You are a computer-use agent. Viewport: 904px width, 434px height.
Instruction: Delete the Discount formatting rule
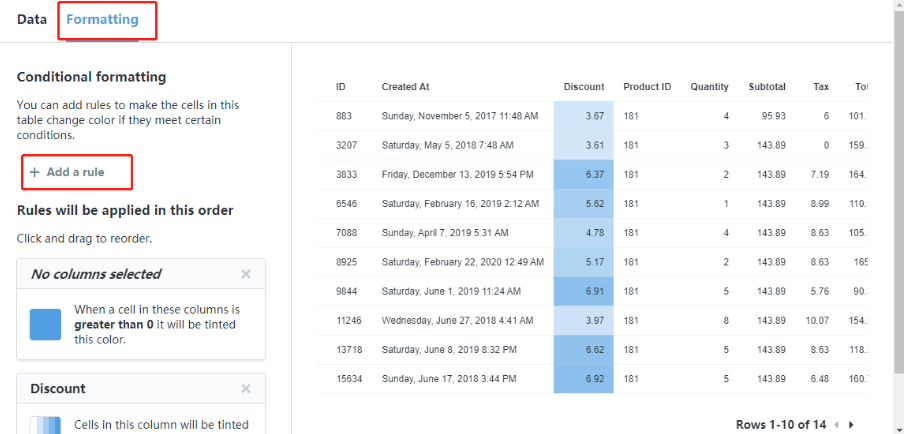[246, 389]
